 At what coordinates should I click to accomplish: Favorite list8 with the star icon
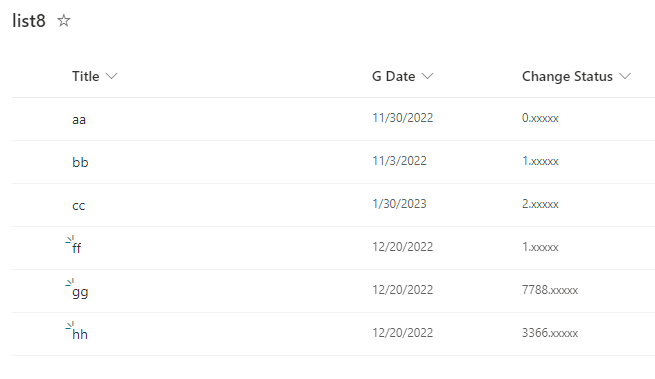pyautogui.click(x=64, y=20)
